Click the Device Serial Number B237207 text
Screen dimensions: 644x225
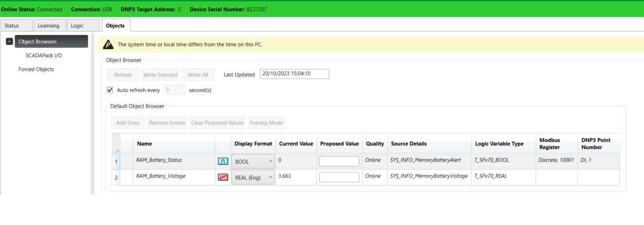click(x=228, y=9)
